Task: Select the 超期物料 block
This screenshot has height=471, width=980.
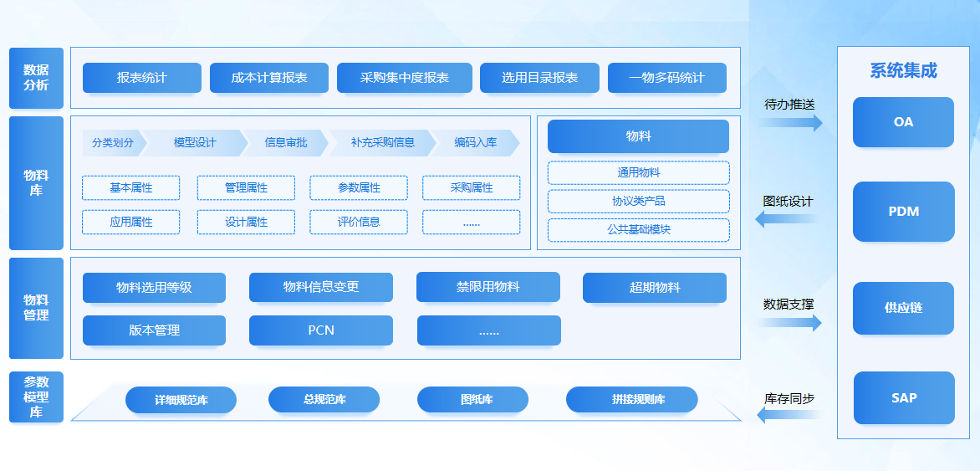Action: (x=654, y=288)
